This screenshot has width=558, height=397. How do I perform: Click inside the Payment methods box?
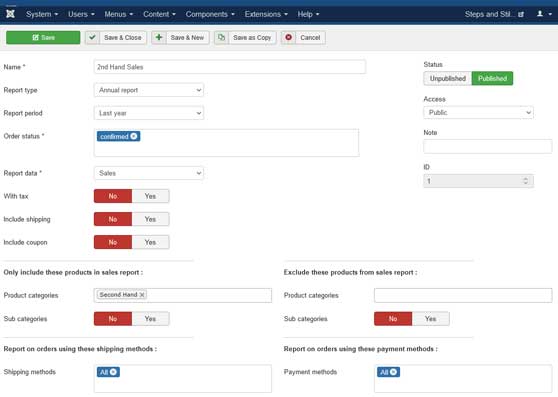pos(463,379)
